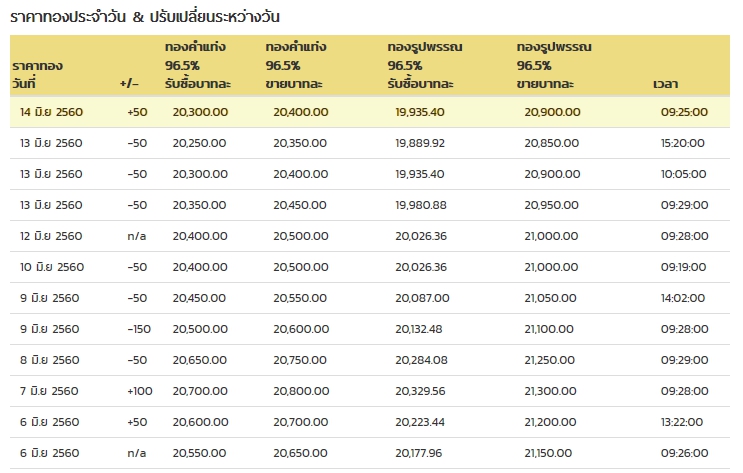Select the 10 มิ.ย 2560 date cell
The height and width of the screenshot is (473, 743).
52,267
